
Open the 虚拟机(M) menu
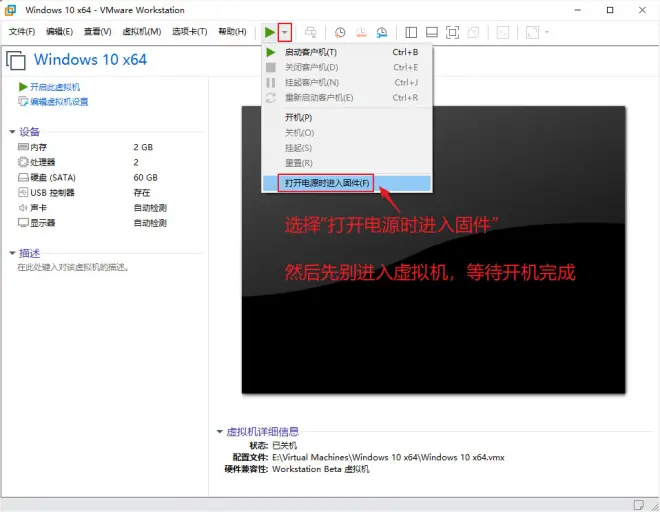click(141, 32)
